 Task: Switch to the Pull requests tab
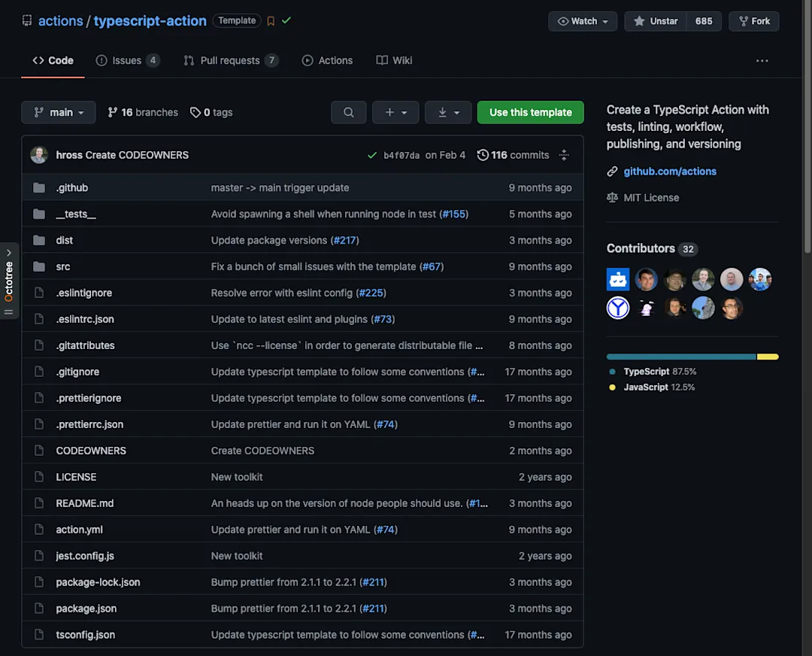230,60
